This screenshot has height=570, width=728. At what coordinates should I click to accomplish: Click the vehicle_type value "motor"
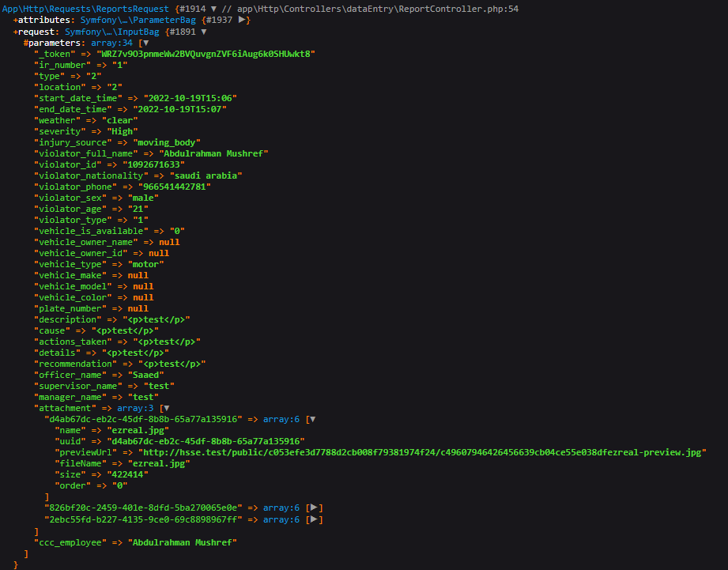point(145,264)
